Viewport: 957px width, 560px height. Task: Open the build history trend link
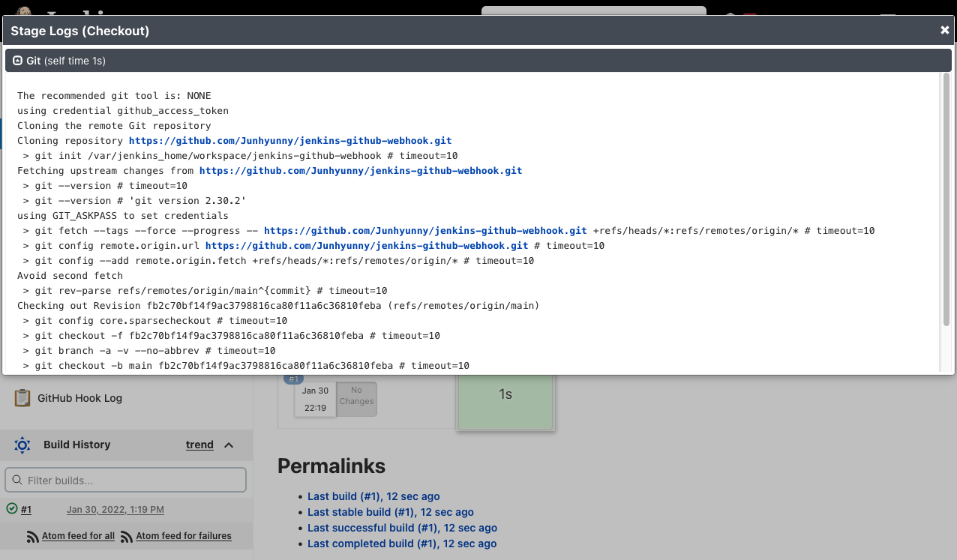tap(199, 445)
